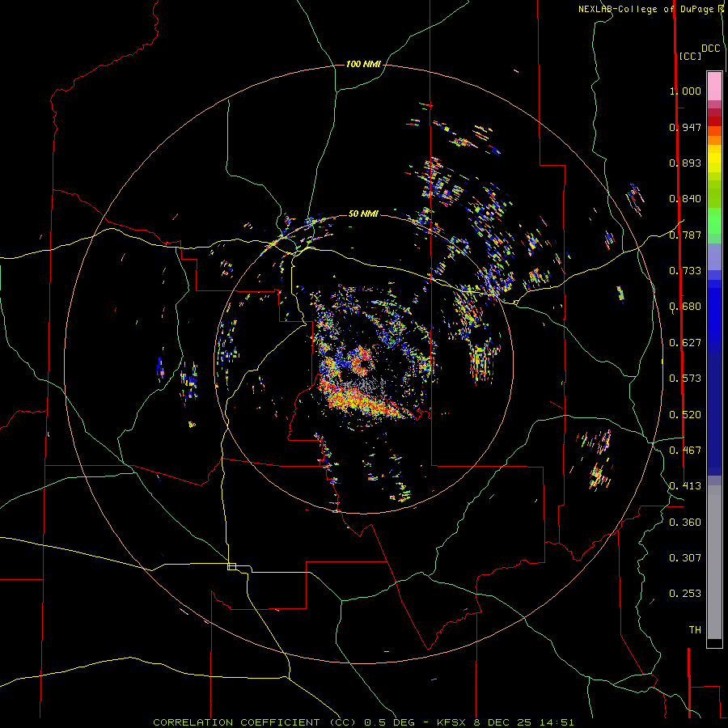Image resolution: width=728 pixels, height=728 pixels.
Task: Click the pink swatch atop the color scale
Action: 714,86
